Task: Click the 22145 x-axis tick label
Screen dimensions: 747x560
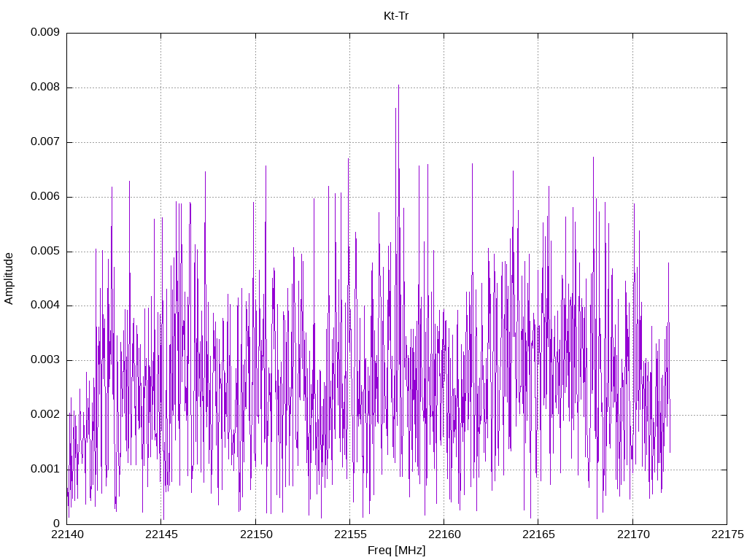Action: pos(161,534)
